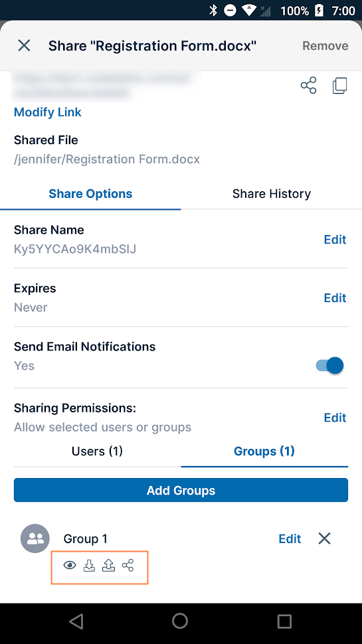
Task: Tap Remove in the header
Action: coord(325,46)
